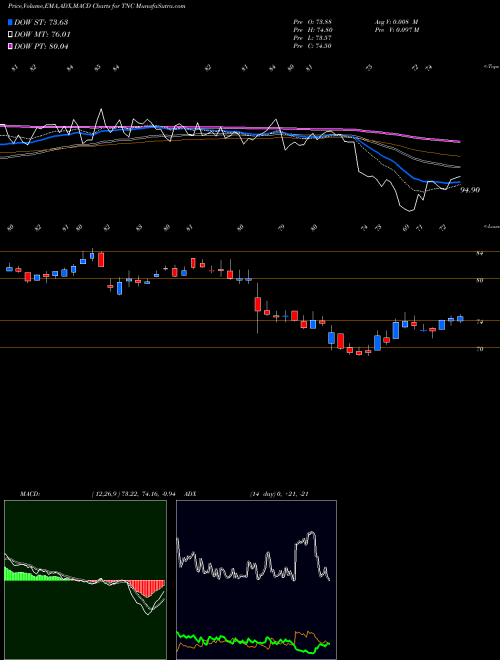Click the white DOW MT legend swatch
This screenshot has height=660, width=500.
pos(11,35)
